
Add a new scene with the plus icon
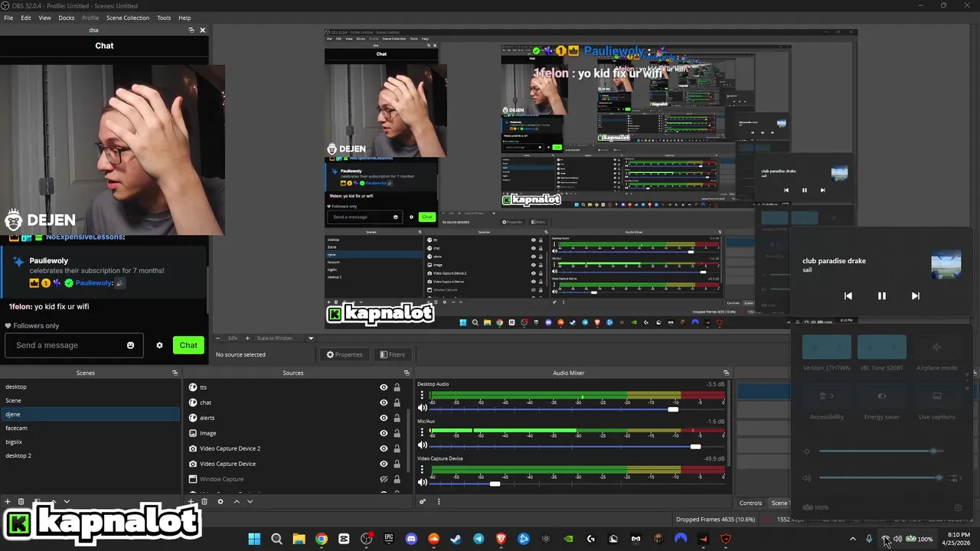pos(8,501)
